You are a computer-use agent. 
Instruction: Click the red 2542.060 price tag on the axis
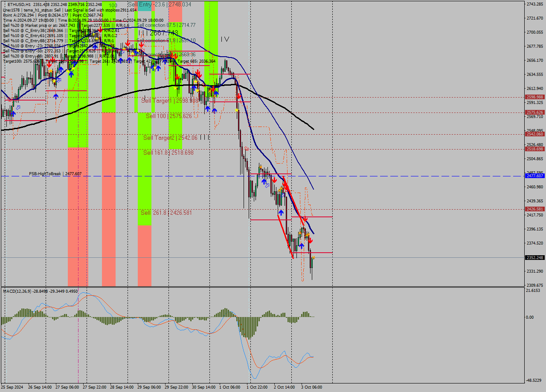[534, 134]
